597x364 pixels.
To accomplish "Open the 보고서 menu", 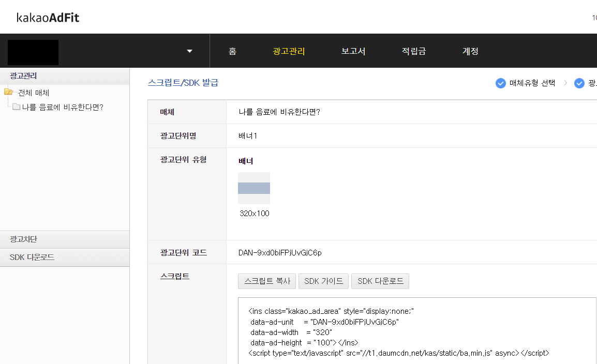I will [353, 51].
